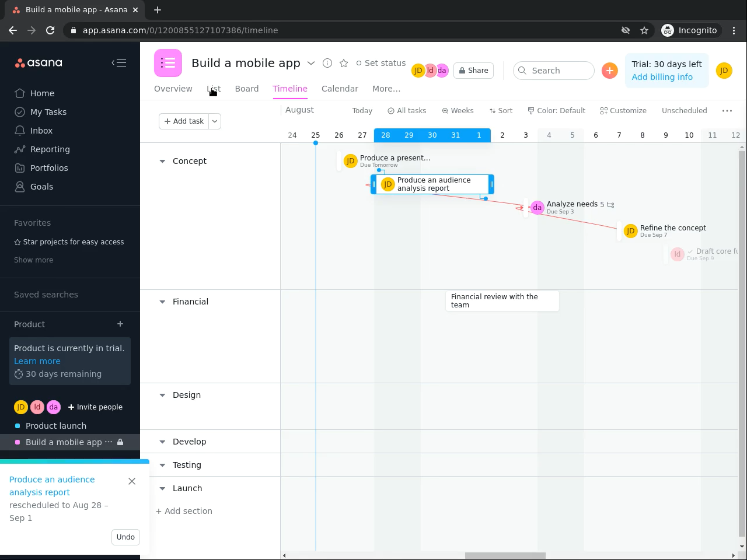This screenshot has width=747, height=560.
Task: Close the Build a mobile app browser tab
Action: 135,10
